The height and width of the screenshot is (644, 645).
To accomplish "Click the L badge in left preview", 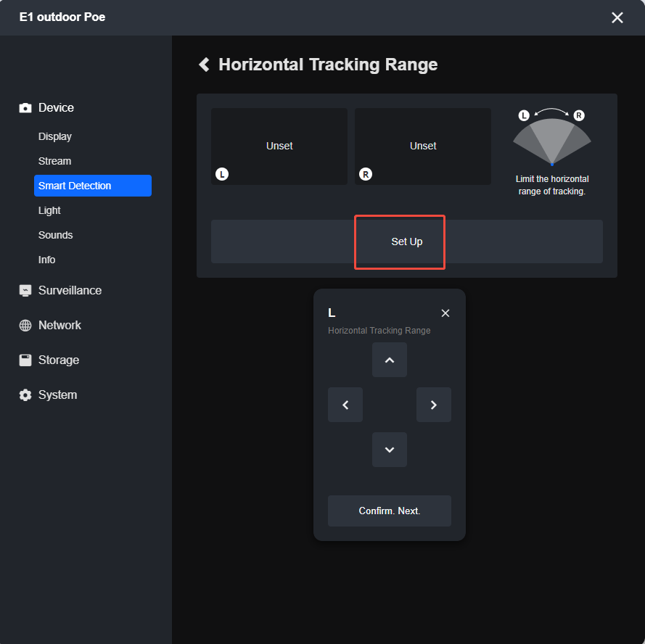I will click(222, 174).
